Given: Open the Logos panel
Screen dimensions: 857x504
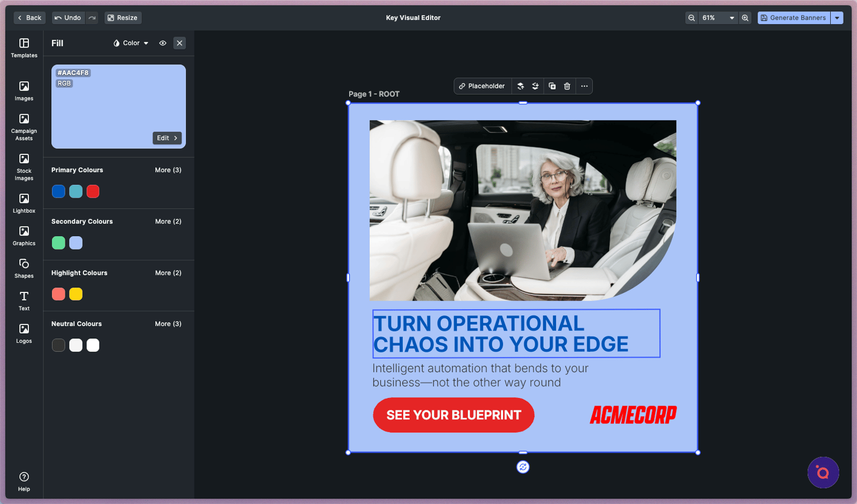Looking at the screenshot, I should (x=24, y=333).
